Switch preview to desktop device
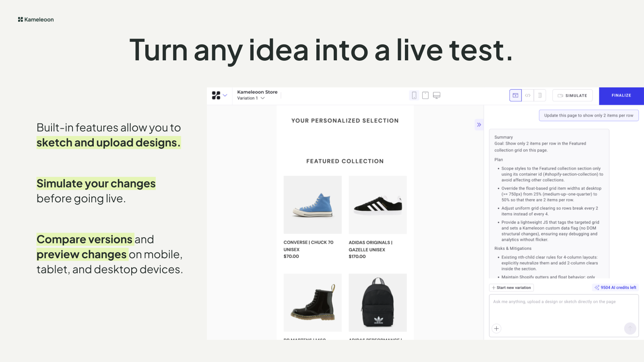This screenshot has height=362, width=644. pyautogui.click(x=437, y=95)
